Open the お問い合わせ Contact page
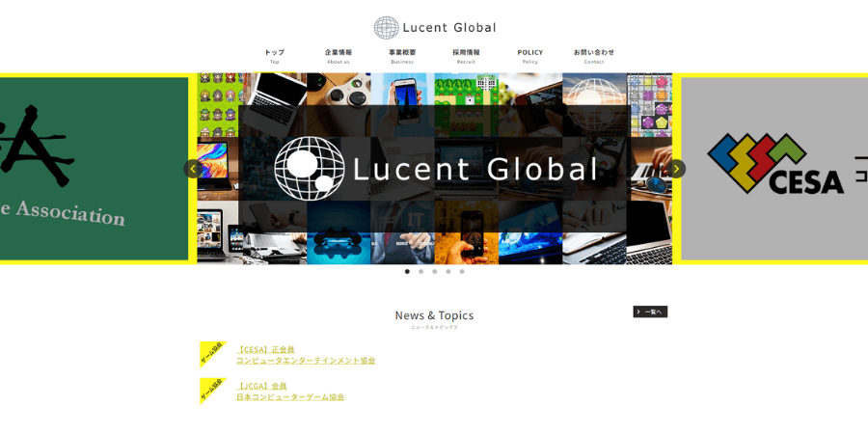The width and height of the screenshot is (868, 434). pos(594,56)
